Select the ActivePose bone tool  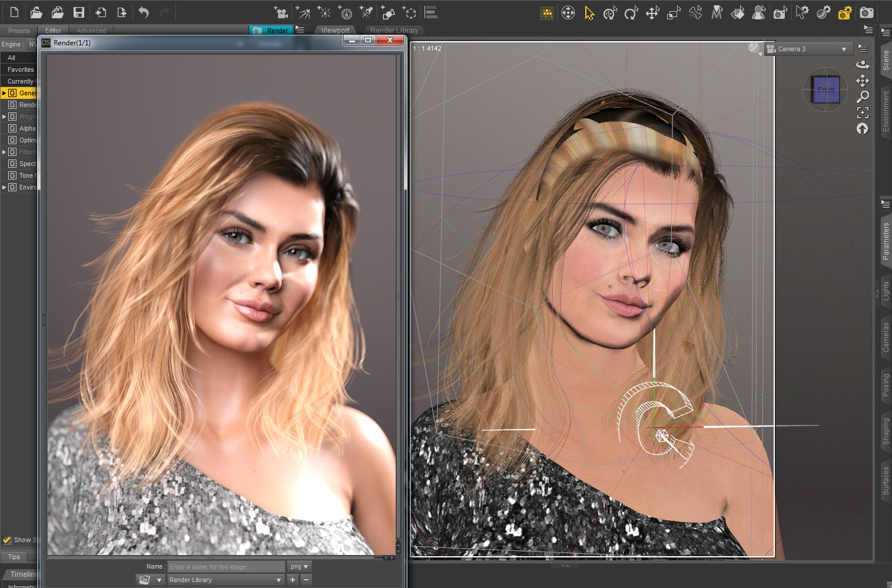click(695, 12)
